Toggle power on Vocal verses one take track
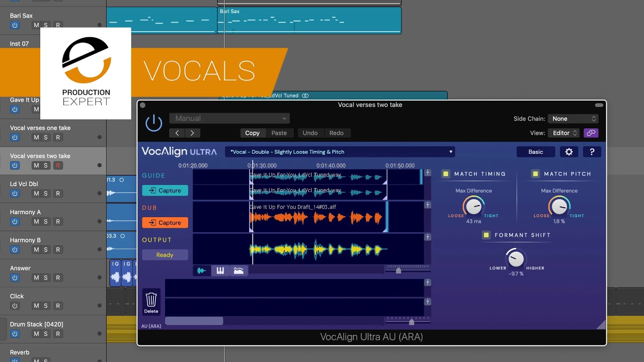This screenshot has width=644, height=362. click(x=15, y=137)
